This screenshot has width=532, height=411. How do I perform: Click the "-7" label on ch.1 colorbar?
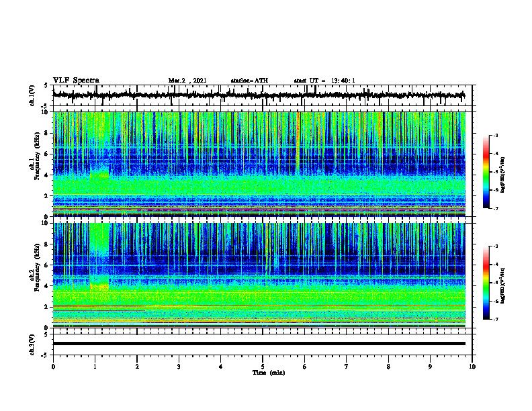[x=496, y=208]
